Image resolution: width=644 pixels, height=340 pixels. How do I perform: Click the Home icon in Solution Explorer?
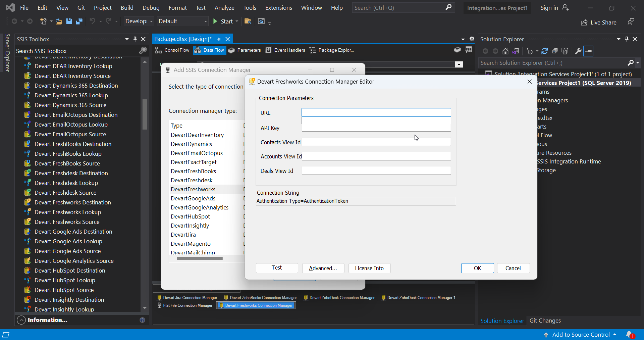[505, 51]
